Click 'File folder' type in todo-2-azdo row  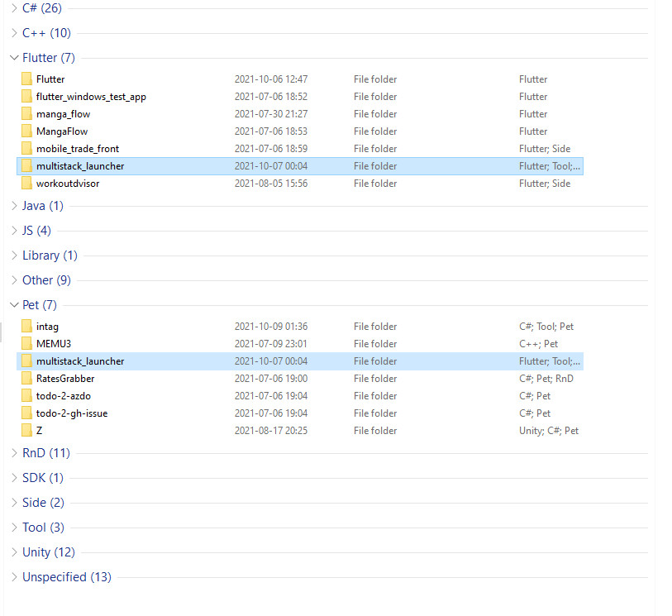[x=375, y=396]
